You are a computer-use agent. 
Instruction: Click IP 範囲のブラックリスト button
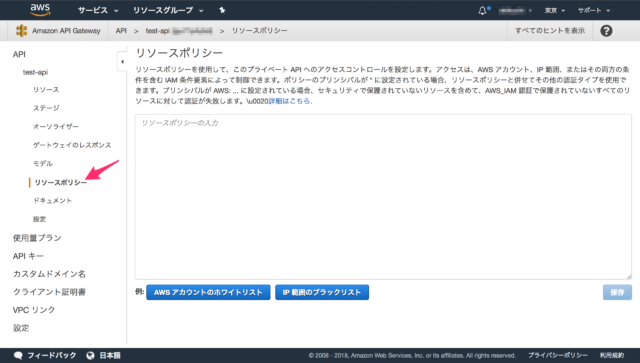(x=322, y=292)
